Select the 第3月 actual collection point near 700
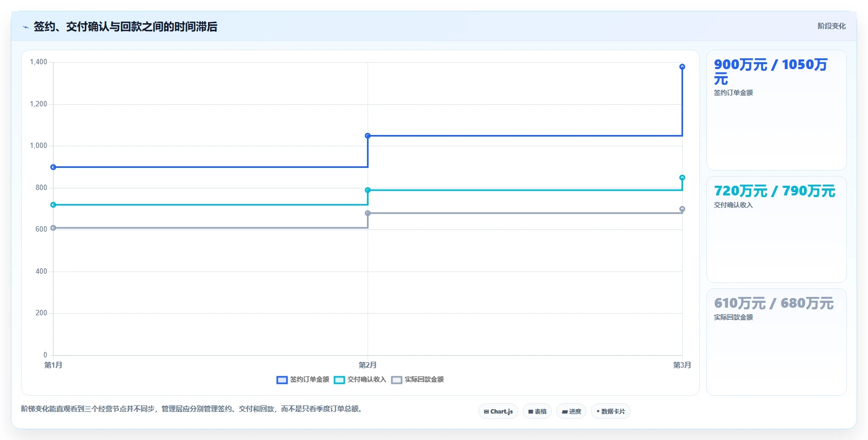Viewport: 868px width, 440px height. [682, 209]
